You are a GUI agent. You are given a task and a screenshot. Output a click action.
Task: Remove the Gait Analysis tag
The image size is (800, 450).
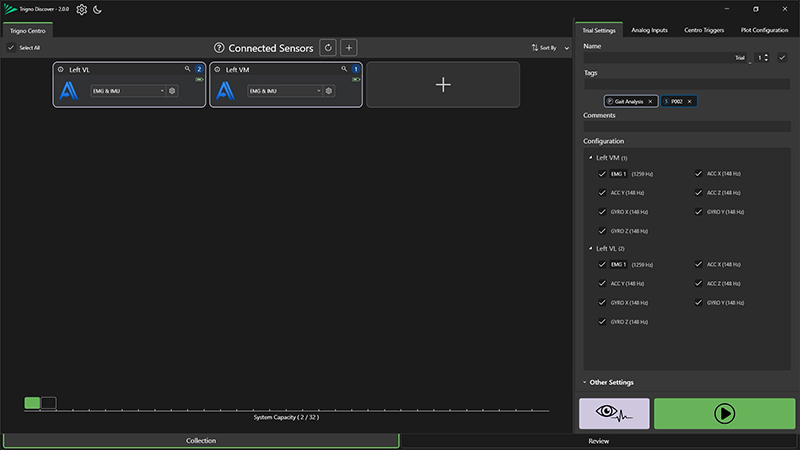[x=650, y=102]
